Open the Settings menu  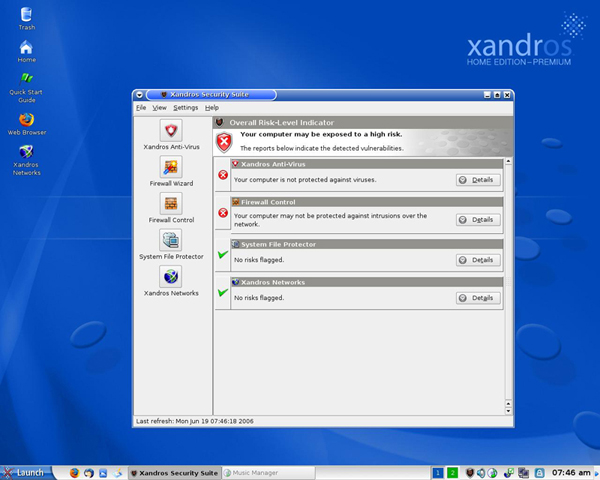coord(186,107)
